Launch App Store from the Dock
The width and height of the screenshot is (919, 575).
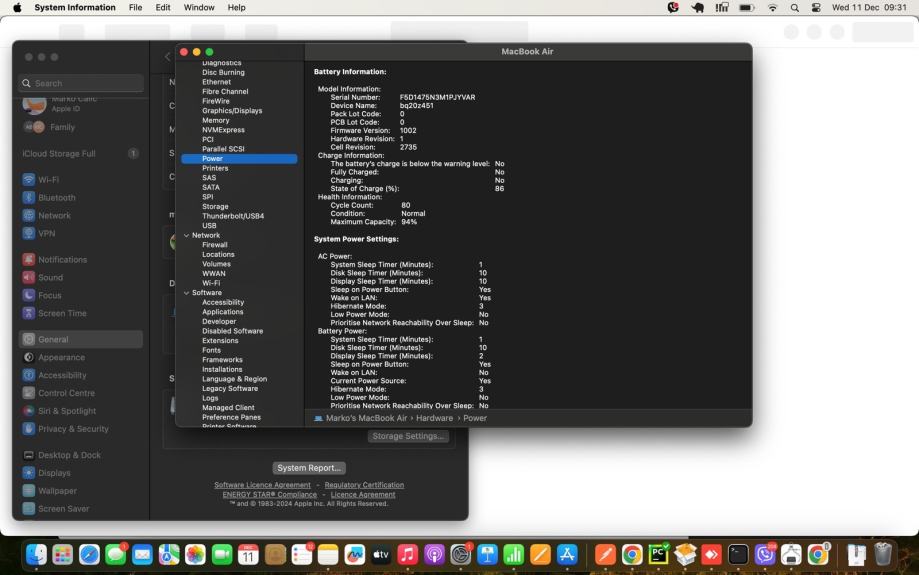567,554
